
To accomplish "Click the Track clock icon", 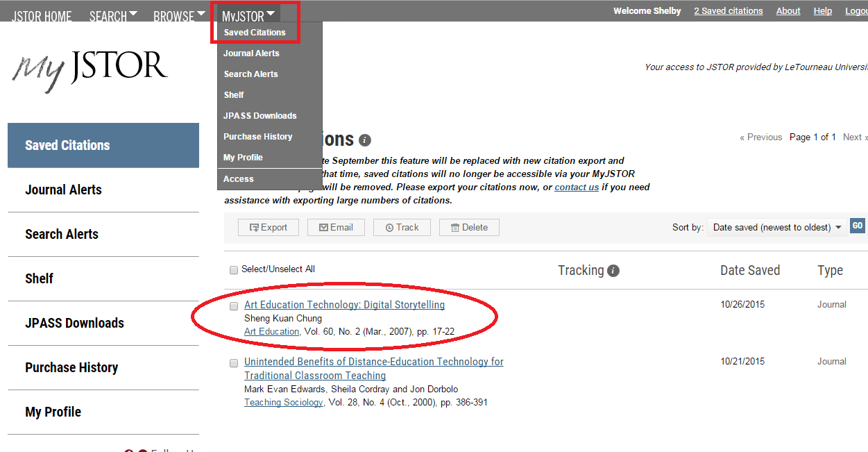I will 389,227.
